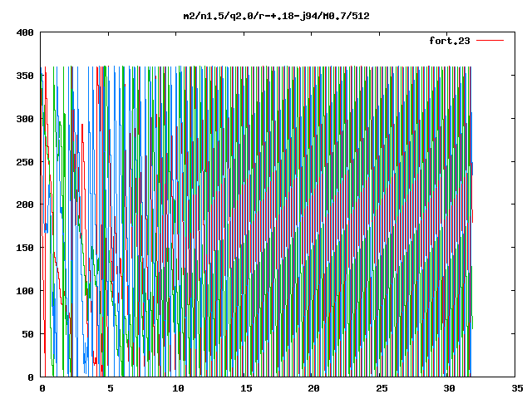Click the red legend line sample

pos(490,41)
